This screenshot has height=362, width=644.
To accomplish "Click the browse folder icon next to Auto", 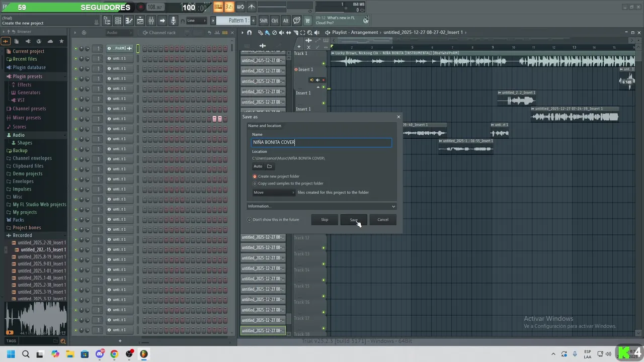I will tap(269, 166).
